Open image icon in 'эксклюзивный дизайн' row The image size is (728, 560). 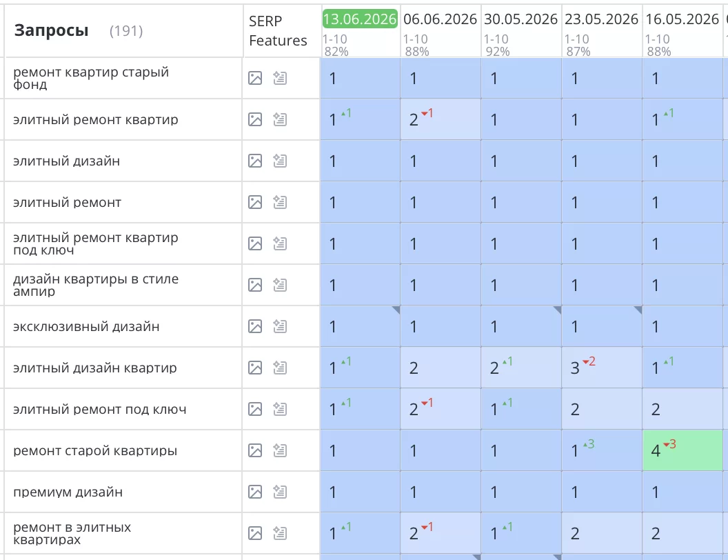255,326
